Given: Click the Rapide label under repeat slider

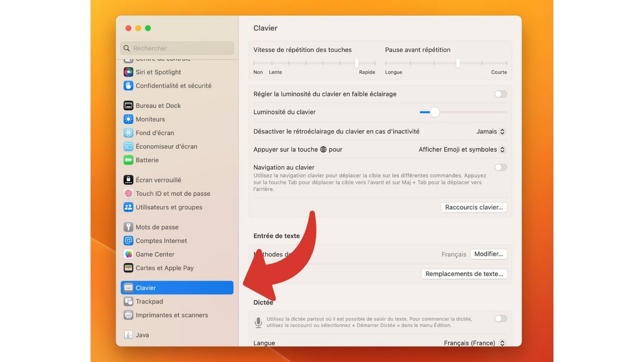Looking at the screenshot, I should 367,72.
